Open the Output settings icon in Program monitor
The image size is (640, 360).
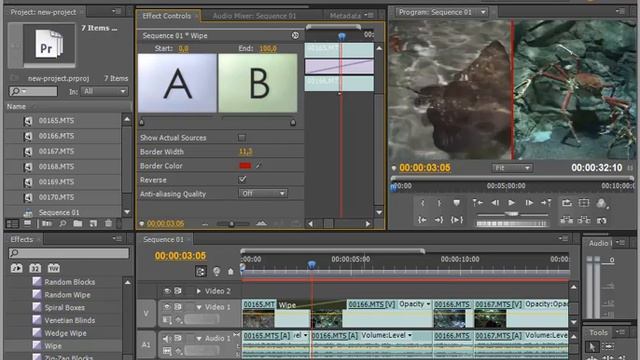pyautogui.click(x=601, y=203)
